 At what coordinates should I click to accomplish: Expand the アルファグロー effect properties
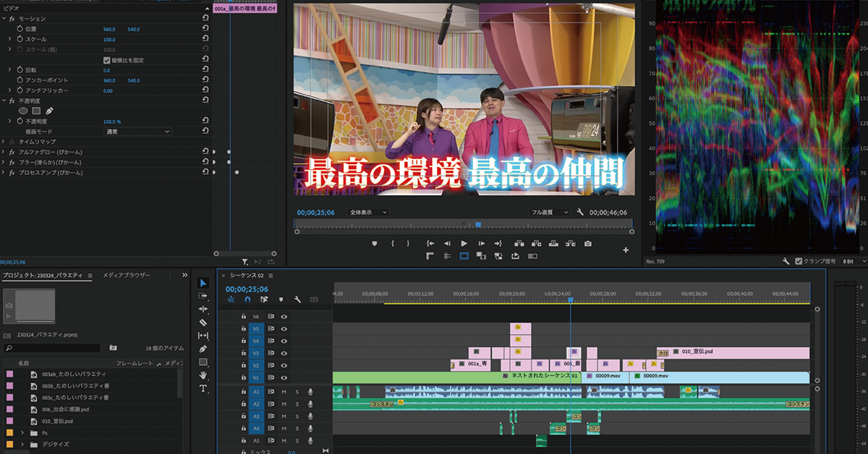pyautogui.click(x=4, y=152)
